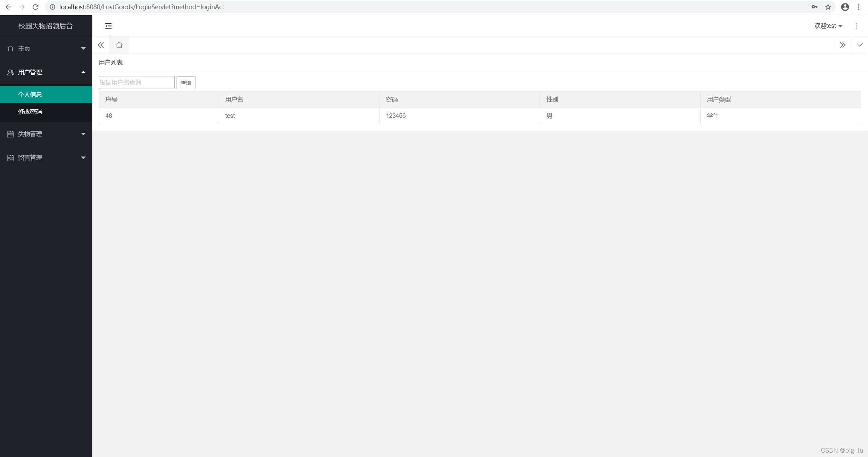Click the browser forward arrow
This screenshot has width=868, height=457.
[x=22, y=7]
